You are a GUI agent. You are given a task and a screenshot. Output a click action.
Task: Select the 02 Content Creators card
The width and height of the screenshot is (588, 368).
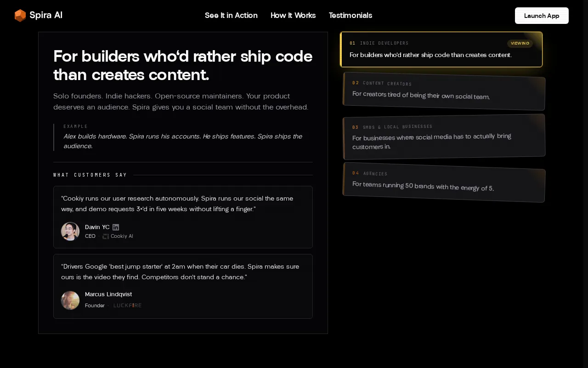pyautogui.click(x=444, y=91)
